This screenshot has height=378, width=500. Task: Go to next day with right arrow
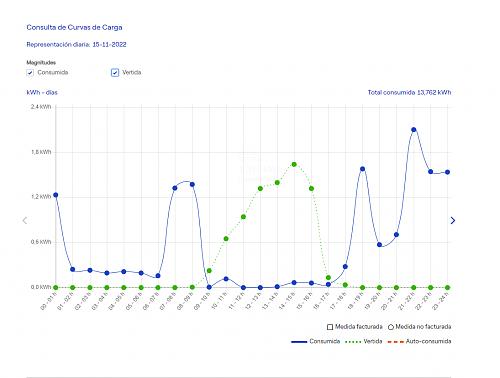click(453, 221)
